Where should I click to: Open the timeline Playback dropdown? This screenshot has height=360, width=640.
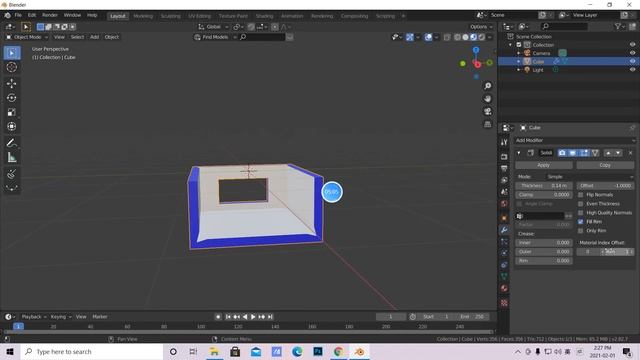point(34,317)
